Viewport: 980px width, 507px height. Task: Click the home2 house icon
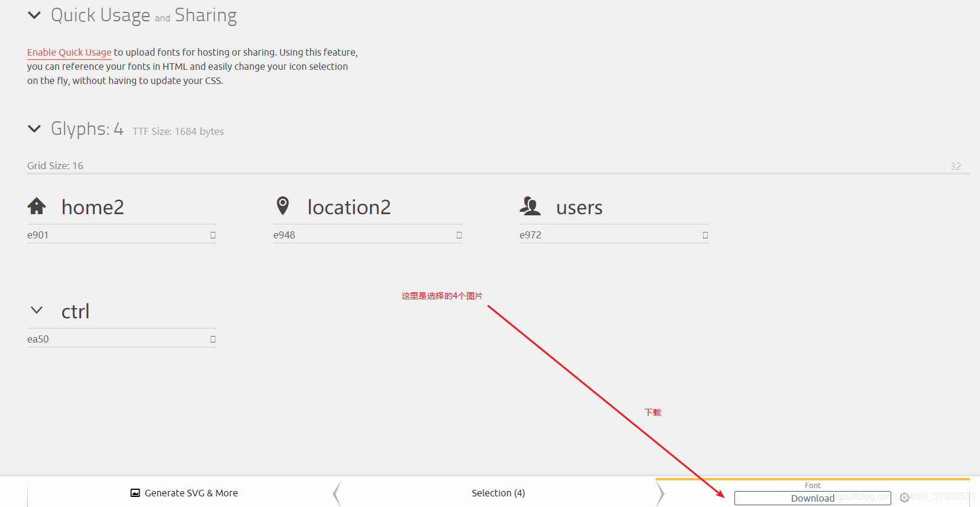pyautogui.click(x=37, y=206)
